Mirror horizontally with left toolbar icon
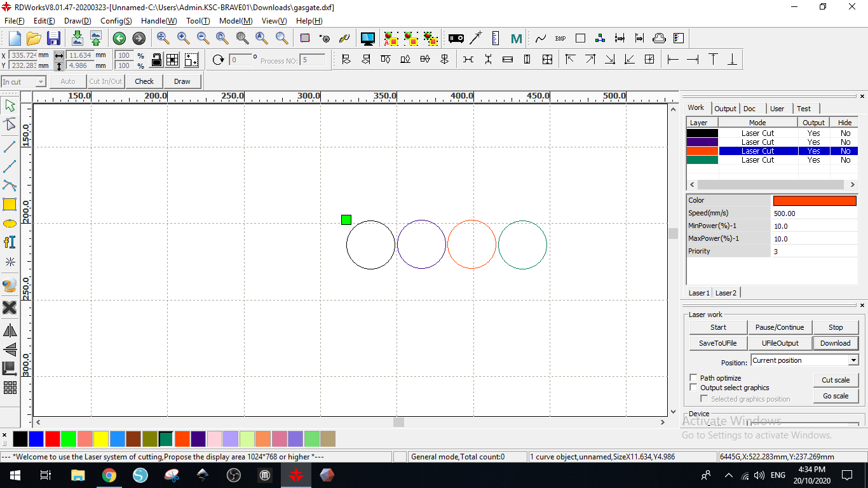The height and width of the screenshot is (488, 868). [x=10, y=330]
